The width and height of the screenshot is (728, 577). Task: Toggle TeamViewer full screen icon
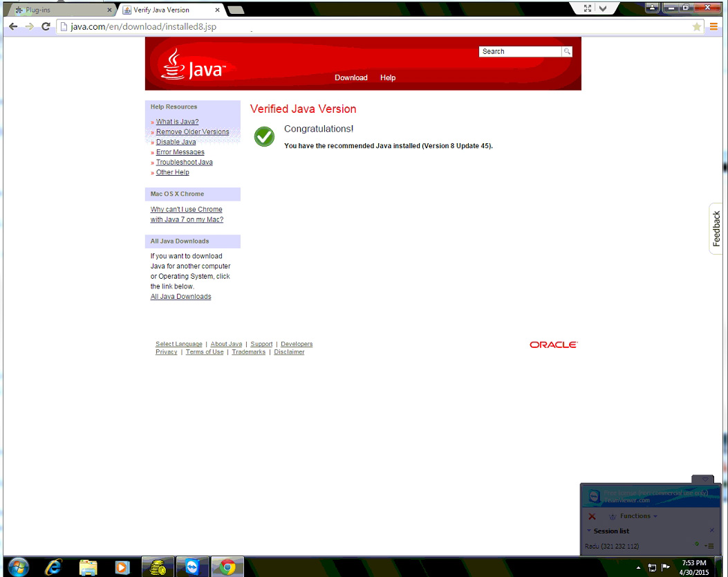[x=588, y=8]
